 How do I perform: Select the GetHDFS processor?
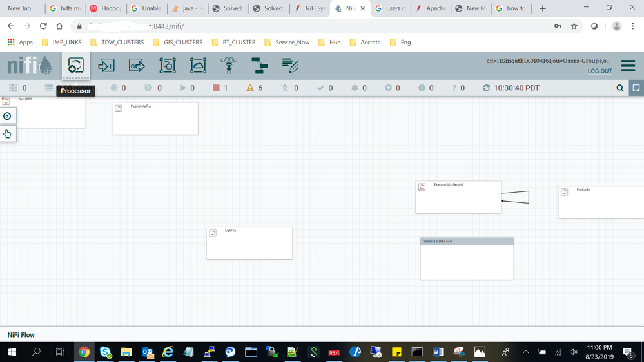coord(43,111)
